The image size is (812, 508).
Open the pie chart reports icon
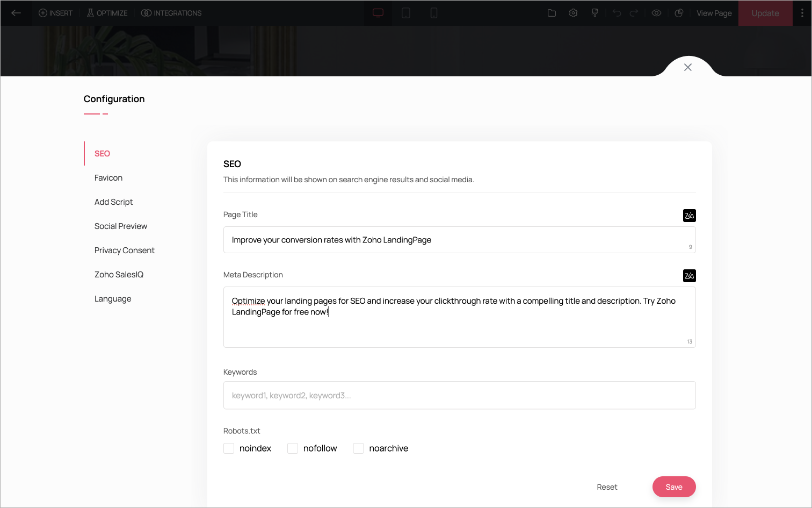pyautogui.click(x=679, y=13)
